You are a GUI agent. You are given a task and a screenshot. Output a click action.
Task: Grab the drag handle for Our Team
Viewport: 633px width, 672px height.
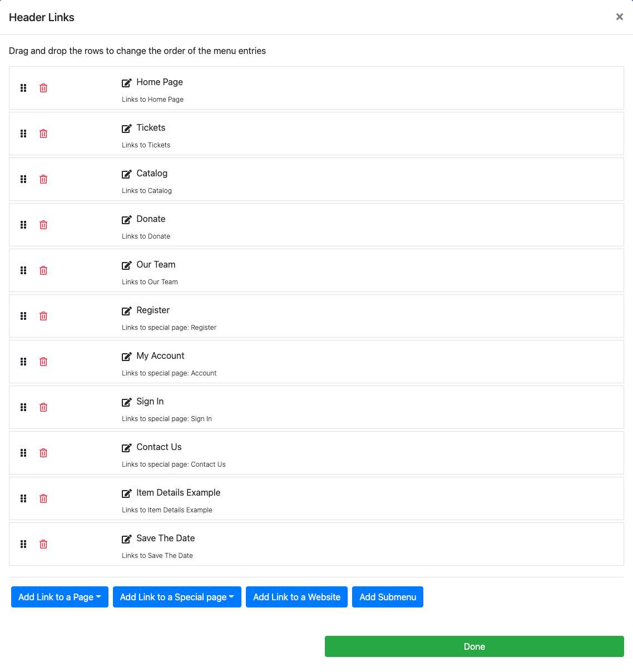[x=23, y=270]
